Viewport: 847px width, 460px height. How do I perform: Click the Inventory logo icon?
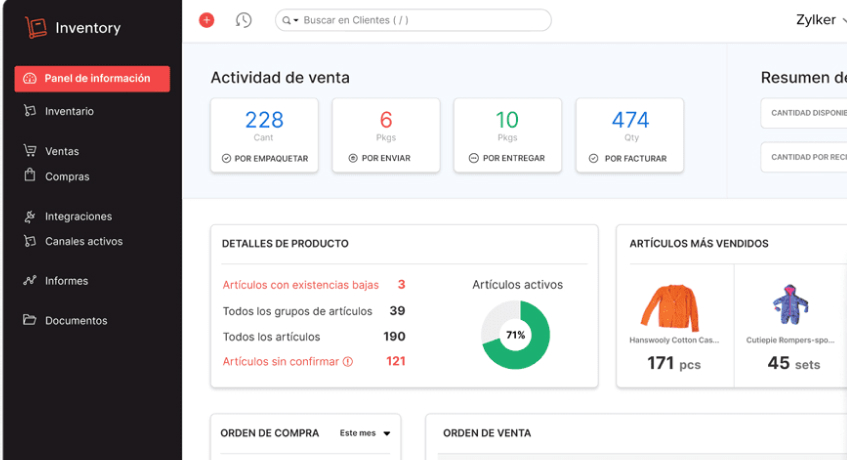pyautogui.click(x=36, y=28)
